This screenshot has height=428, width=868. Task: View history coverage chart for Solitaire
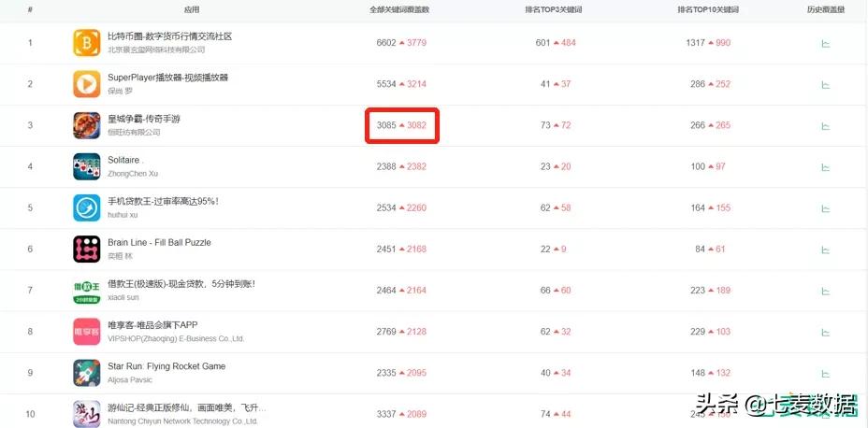[x=825, y=167]
